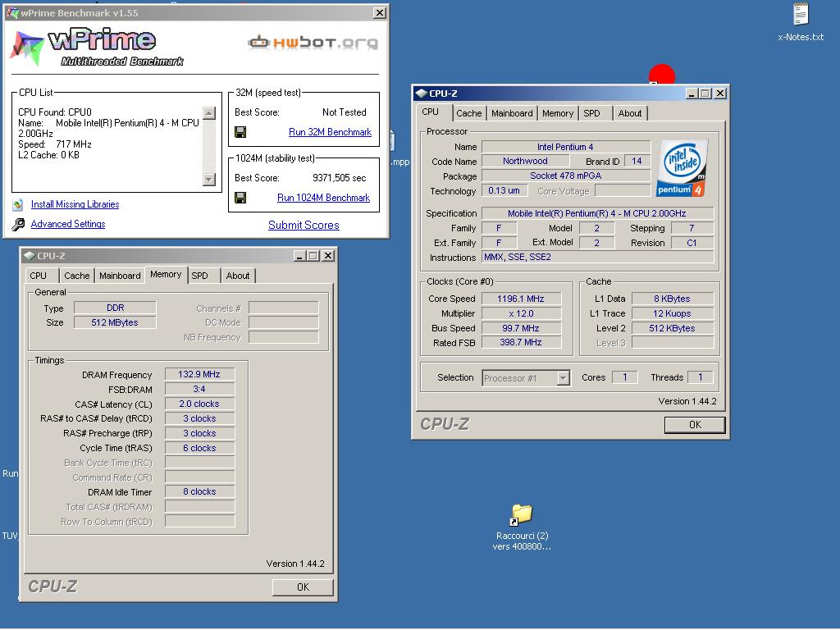Click the FSB:DRAM 3:4 value
Image resolution: width=840 pixels, height=630 pixels.
pos(199,389)
